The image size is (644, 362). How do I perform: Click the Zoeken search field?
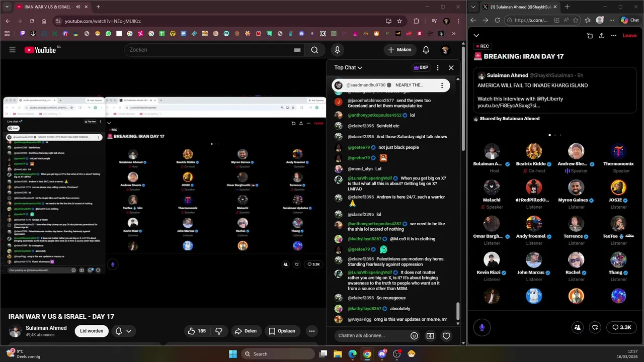pos(211,50)
